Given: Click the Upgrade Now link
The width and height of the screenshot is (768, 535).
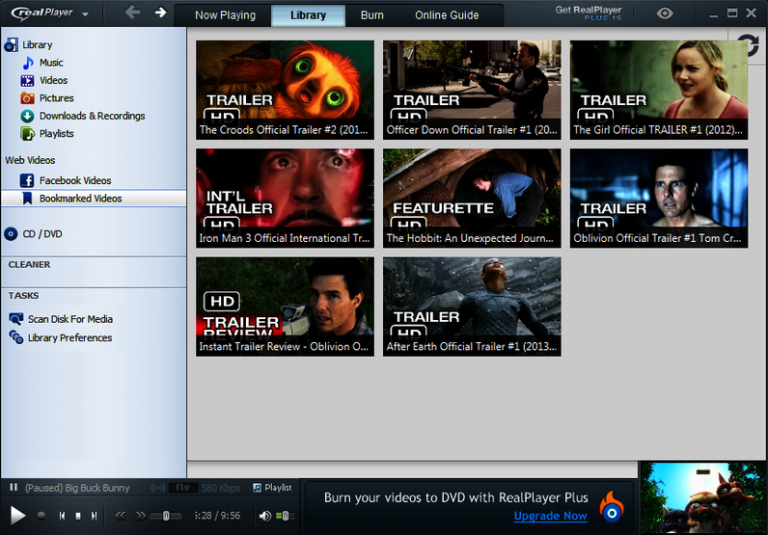Looking at the screenshot, I should [x=550, y=516].
